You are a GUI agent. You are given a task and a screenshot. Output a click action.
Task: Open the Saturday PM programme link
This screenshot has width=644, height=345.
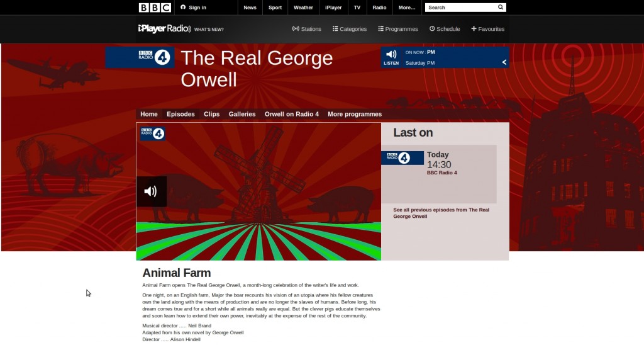click(x=419, y=63)
